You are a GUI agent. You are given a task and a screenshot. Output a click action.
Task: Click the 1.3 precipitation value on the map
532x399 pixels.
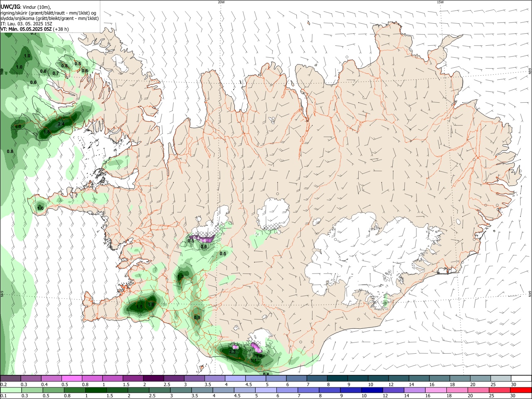click(180, 276)
